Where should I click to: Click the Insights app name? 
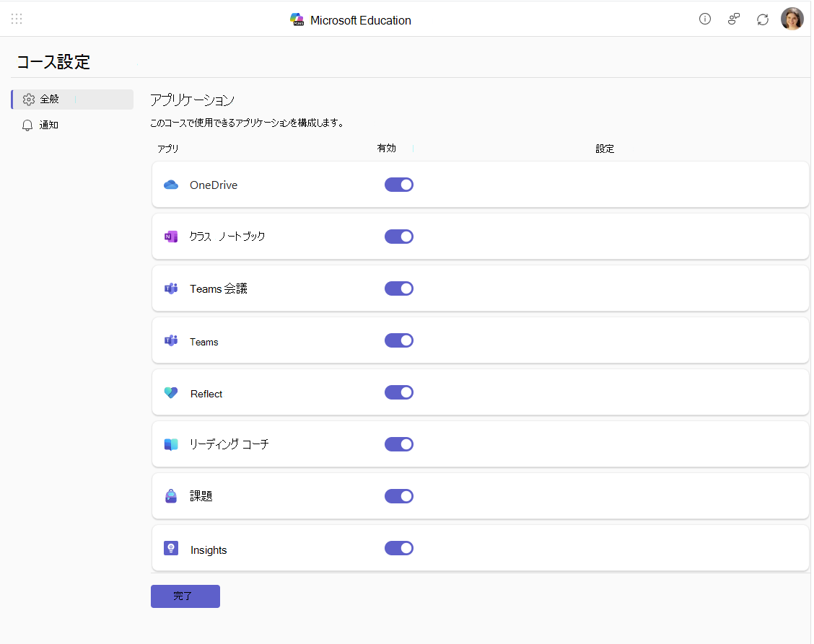pos(208,550)
